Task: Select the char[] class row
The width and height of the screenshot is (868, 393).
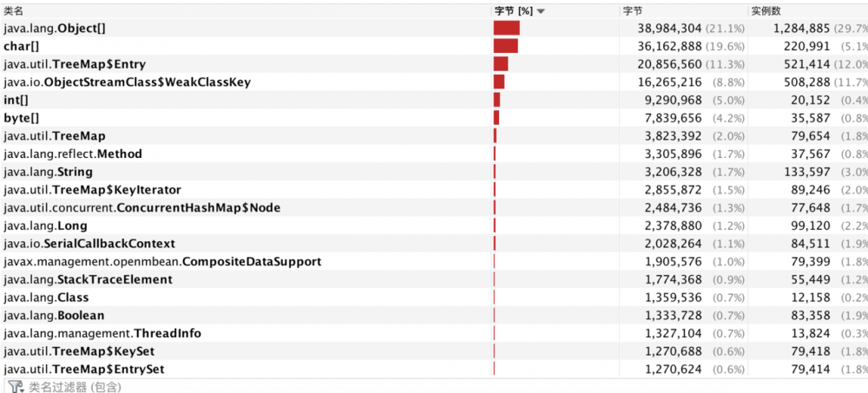Action: (x=434, y=46)
